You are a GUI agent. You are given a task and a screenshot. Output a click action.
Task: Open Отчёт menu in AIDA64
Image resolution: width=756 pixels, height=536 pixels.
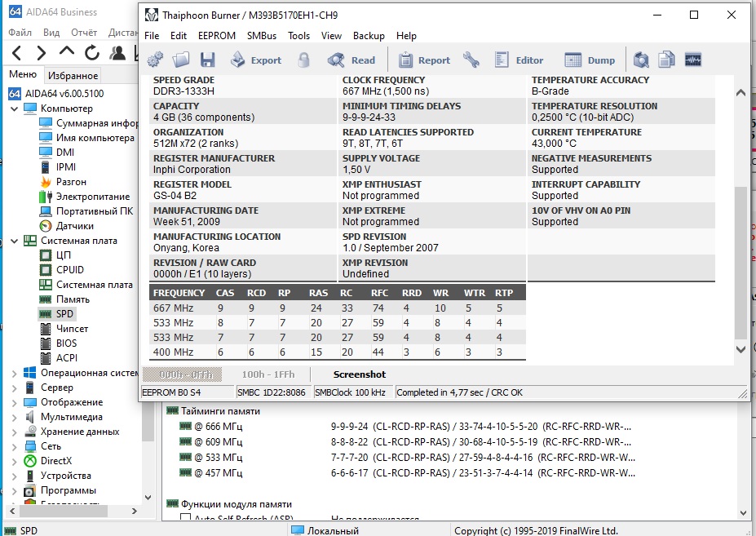(84, 33)
